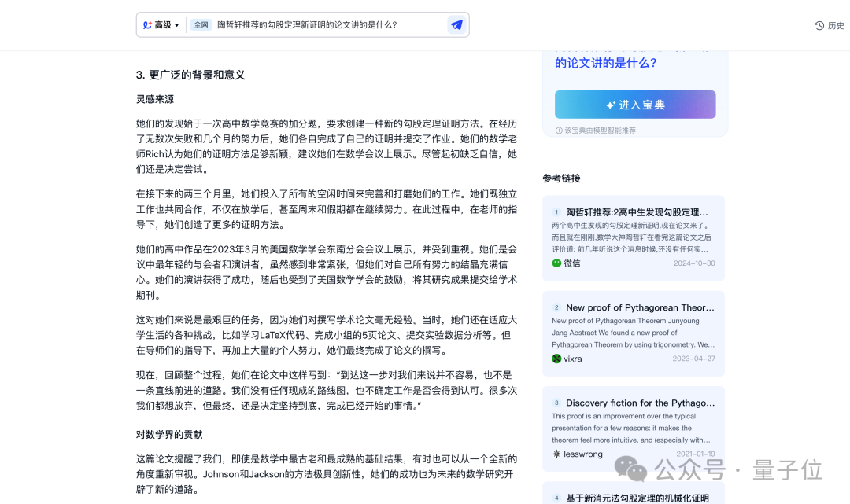Click the 参考链接 section label
The image size is (850, 504).
pos(562,178)
